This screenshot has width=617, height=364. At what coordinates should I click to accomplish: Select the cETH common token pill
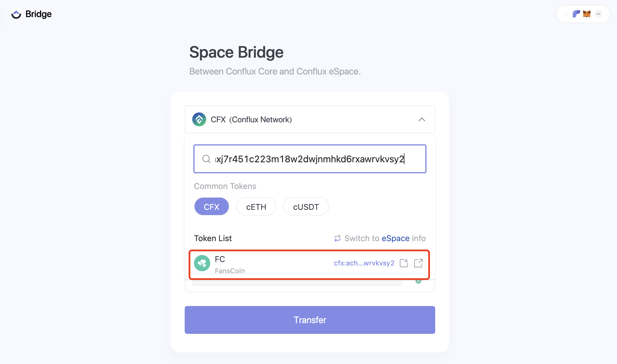(256, 206)
